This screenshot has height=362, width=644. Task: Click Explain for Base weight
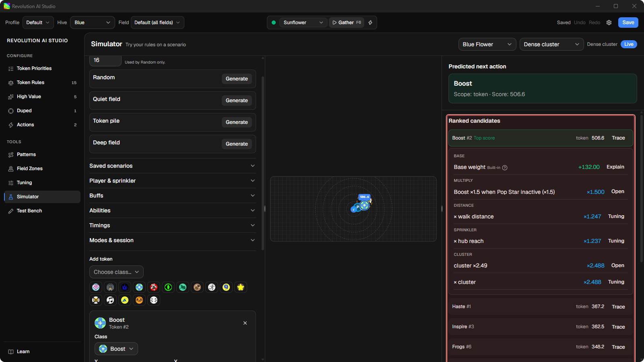615,167
